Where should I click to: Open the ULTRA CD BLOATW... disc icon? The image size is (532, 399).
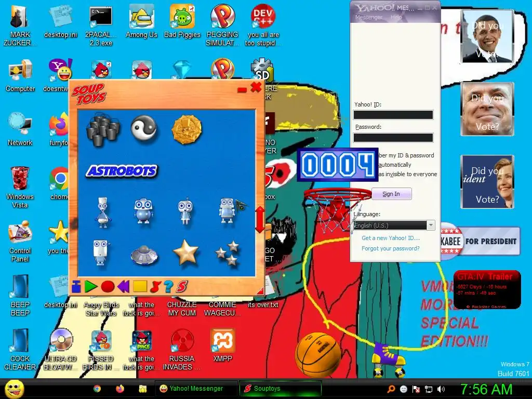[61, 350]
